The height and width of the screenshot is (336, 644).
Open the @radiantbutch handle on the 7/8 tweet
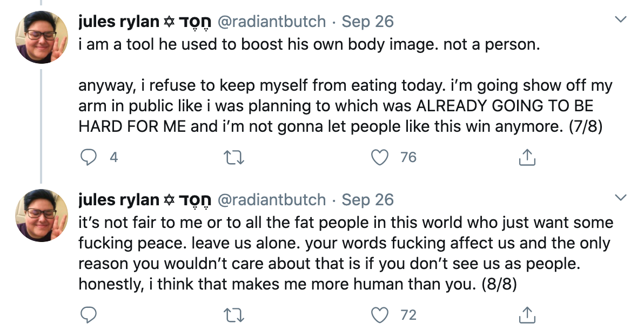coord(271,22)
